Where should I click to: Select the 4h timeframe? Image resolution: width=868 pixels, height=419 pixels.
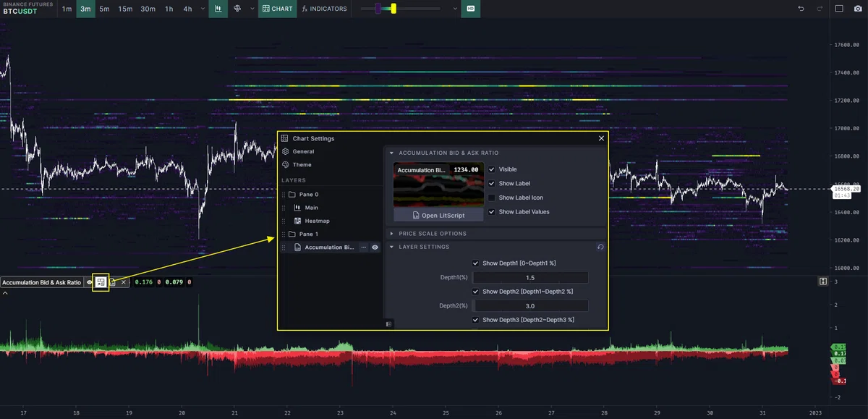[x=187, y=9]
